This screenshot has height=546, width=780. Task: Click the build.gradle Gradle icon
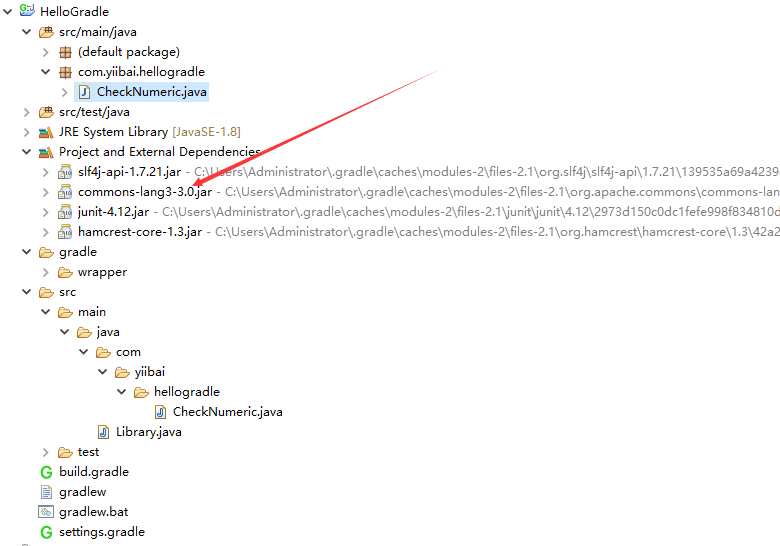point(46,472)
